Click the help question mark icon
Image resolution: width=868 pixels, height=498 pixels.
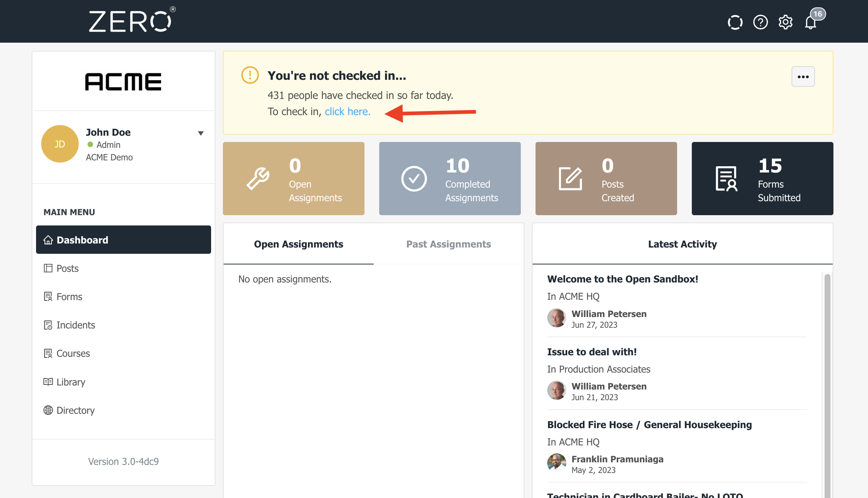[760, 22]
